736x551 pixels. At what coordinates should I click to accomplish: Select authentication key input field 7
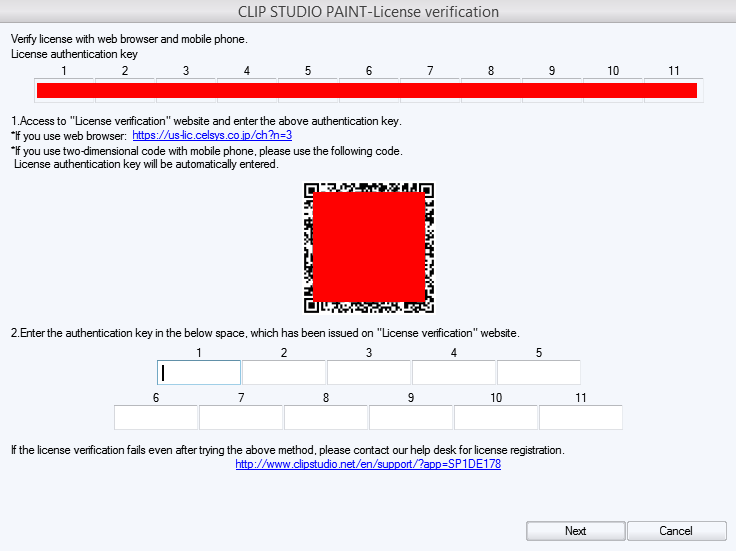tap(241, 418)
